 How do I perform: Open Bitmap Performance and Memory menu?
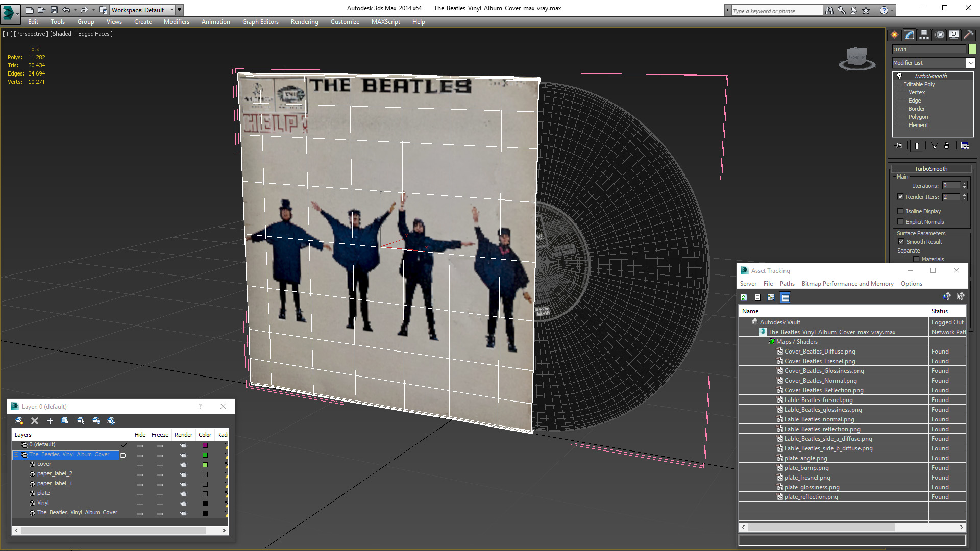tap(847, 284)
